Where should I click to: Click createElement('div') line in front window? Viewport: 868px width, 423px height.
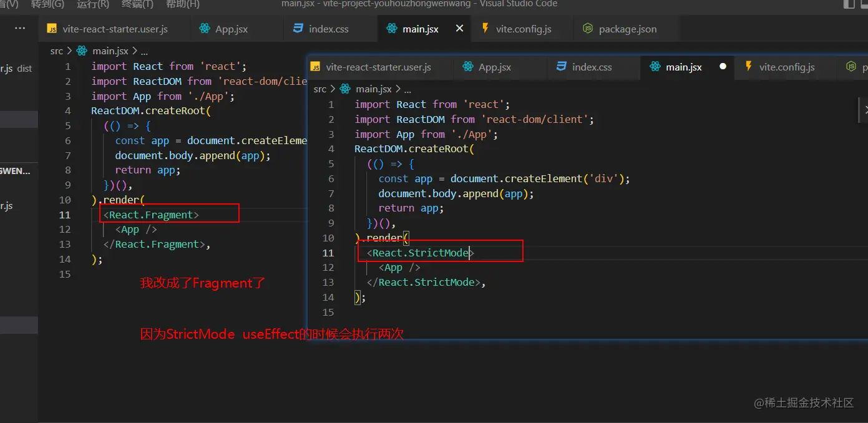pyautogui.click(x=504, y=178)
